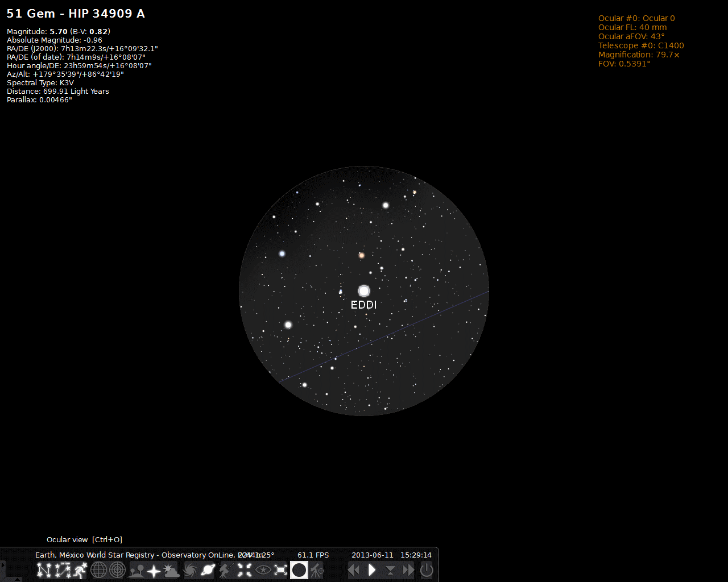Toggle planet labels icon

[x=208, y=570]
